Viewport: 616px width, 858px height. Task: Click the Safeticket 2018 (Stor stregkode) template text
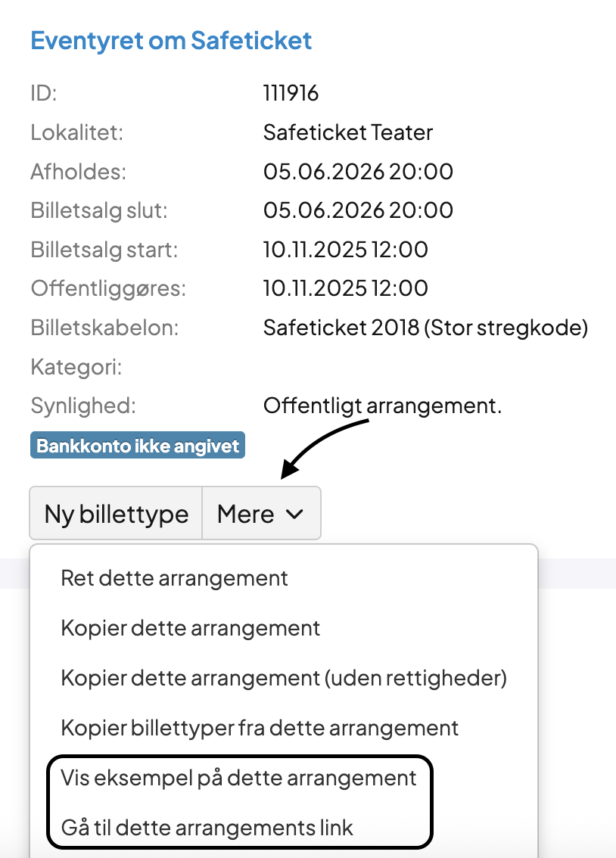[425, 328]
